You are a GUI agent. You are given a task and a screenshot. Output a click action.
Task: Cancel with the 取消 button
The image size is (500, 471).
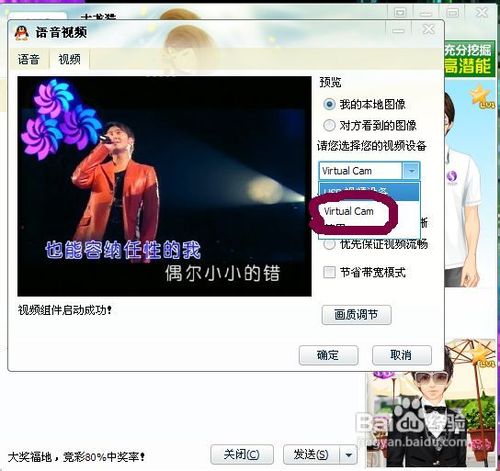click(401, 355)
